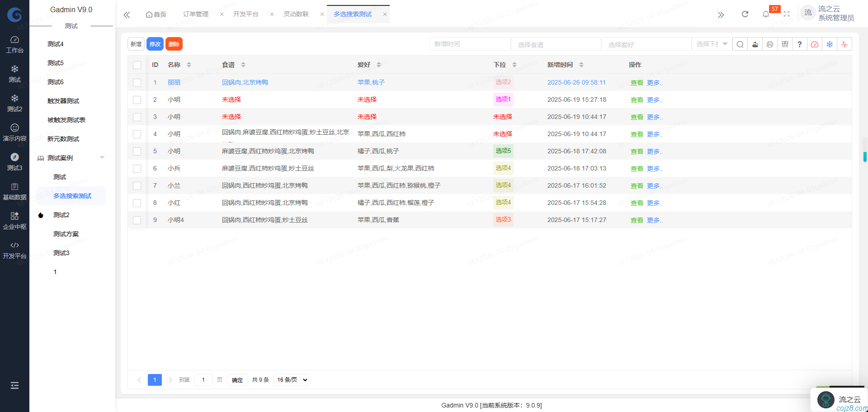
Task: Click the 基础数据 sidebar icon
Action: coord(14,190)
